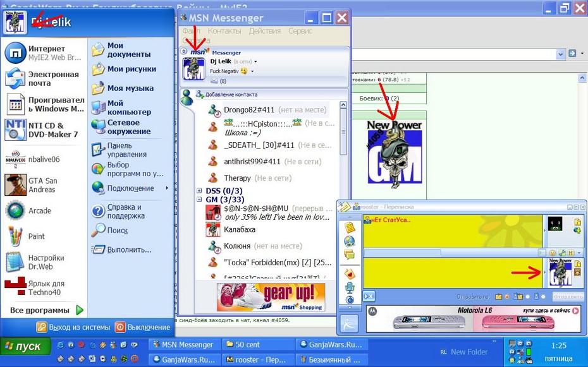The image size is (588, 367).
Task: Click the MSN contact list scrollbar thumb
Action: pos(343,132)
